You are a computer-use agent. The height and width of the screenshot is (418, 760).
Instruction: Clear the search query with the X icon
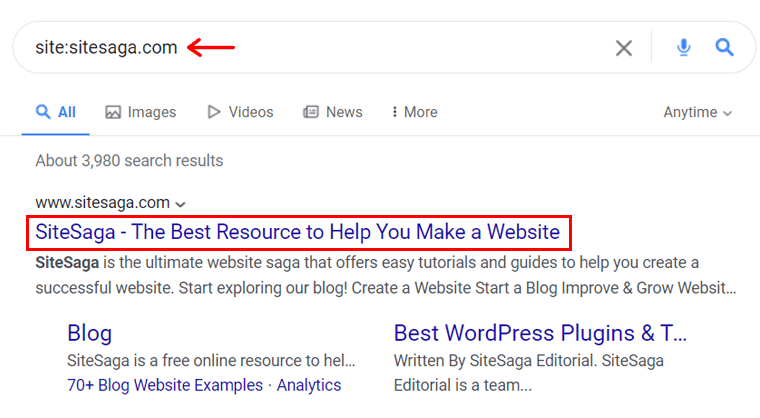coord(624,48)
